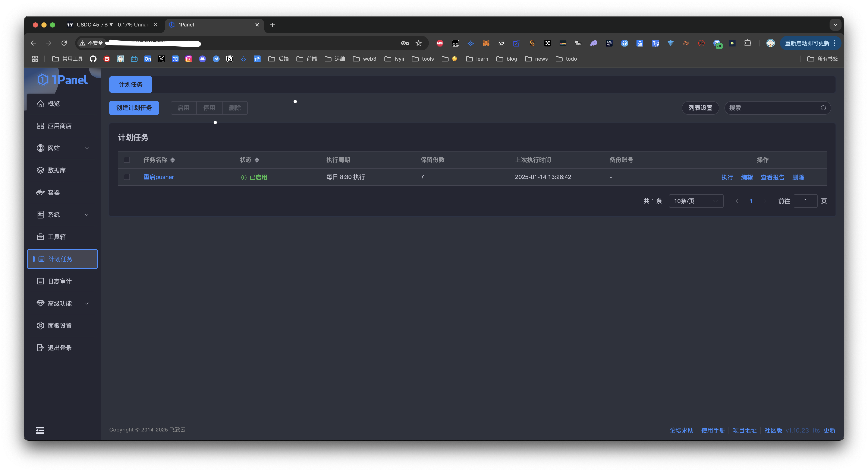Open a new browser tab
The width and height of the screenshot is (868, 472).
272,25
